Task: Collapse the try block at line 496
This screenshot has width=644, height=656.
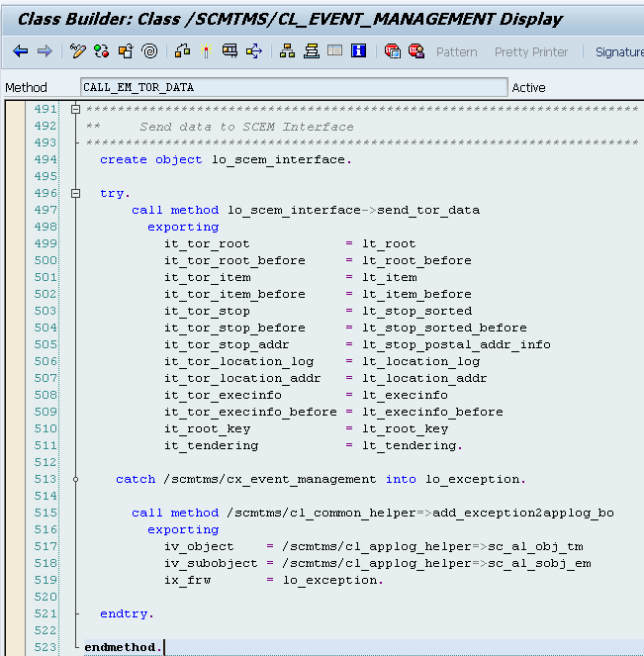Action: coord(76,193)
